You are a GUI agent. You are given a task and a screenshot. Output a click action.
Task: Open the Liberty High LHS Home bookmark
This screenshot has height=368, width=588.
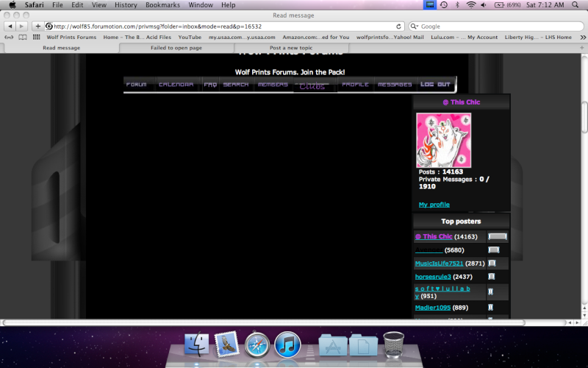(538, 38)
